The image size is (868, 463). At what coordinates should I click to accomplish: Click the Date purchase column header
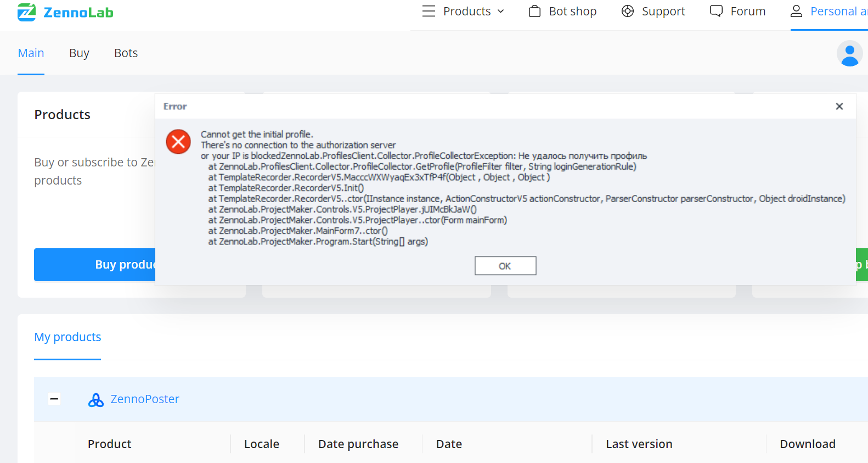pos(358,444)
